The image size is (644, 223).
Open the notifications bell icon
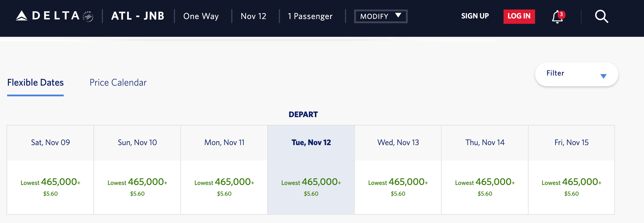[557, 17]
